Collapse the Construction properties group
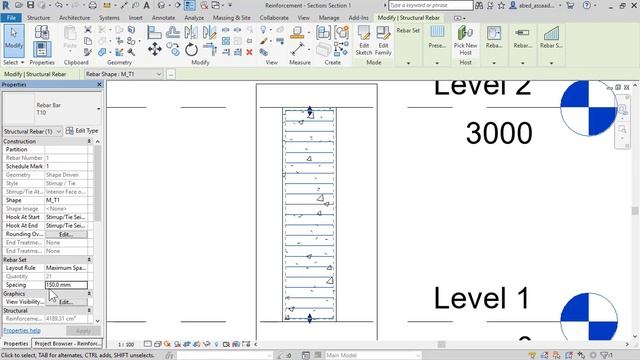 (x=89, y=141)
